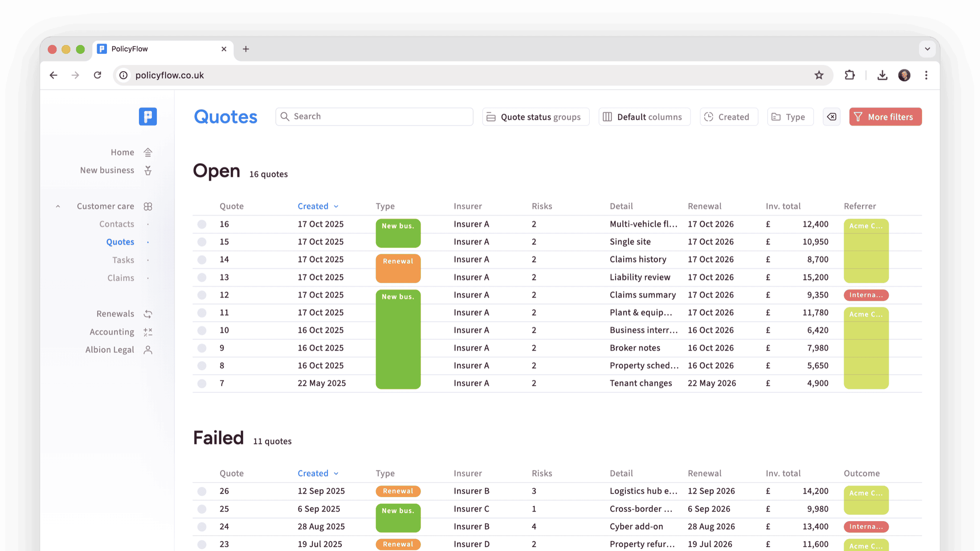This screenshot has width=980, height=551.
Task: Open the Accounting sidebar item
Action: (112, 332)
